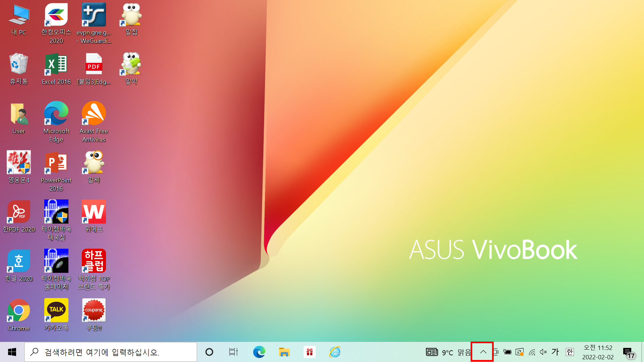Viewport: 644px width, 362px height.
Task: Launch Internet Explorer from the taskbar
Action: point(335,352)
